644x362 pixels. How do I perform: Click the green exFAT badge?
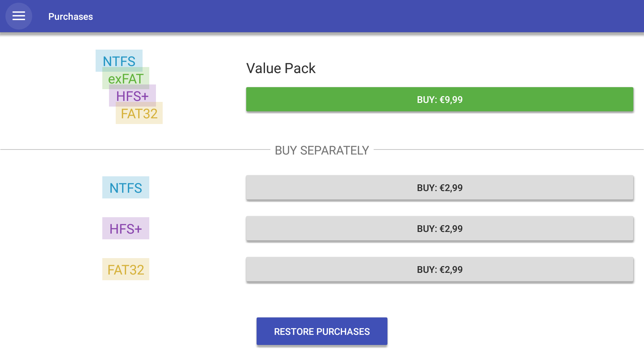click(x=126, y=79)
